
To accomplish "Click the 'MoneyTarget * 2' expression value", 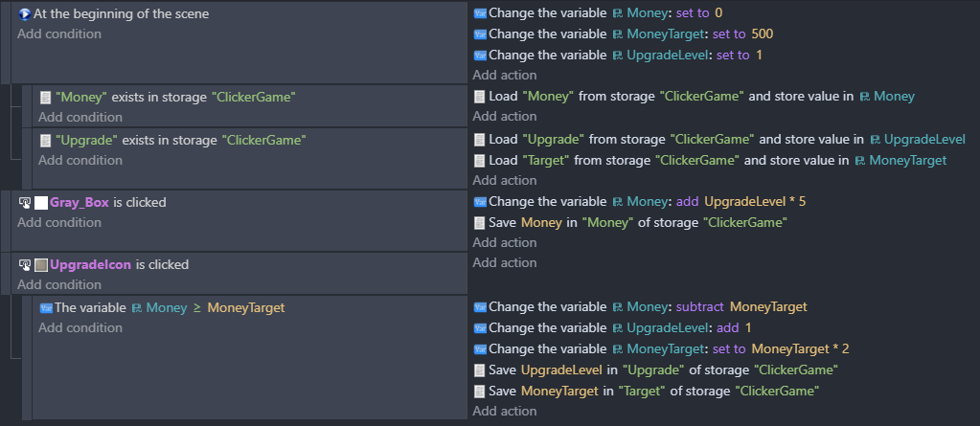I will pyautogui.click(x=800, y=348).
